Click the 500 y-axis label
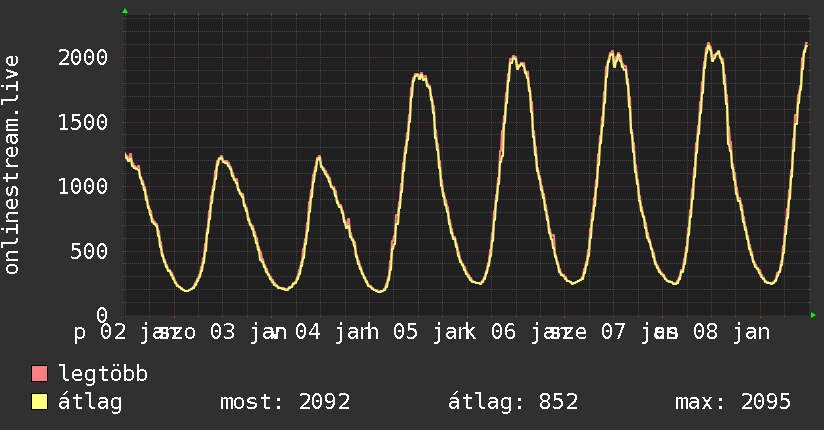This screenshot has width=824, height=430. click(89, 251)
